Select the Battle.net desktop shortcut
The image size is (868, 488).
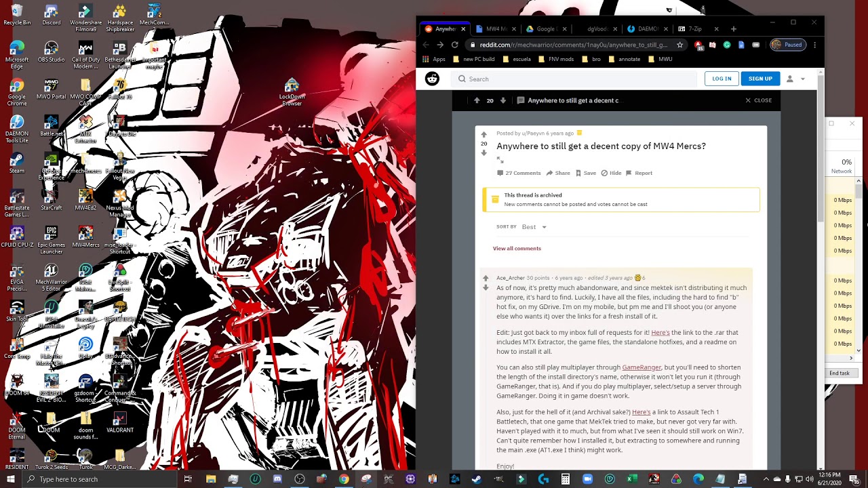click(x=51, y=126)
